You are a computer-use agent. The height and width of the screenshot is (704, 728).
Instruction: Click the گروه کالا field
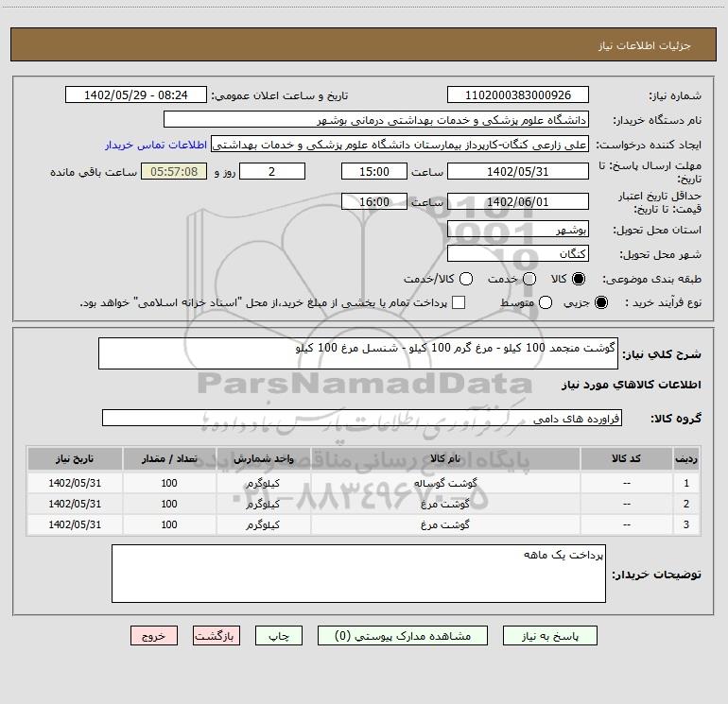361,418
